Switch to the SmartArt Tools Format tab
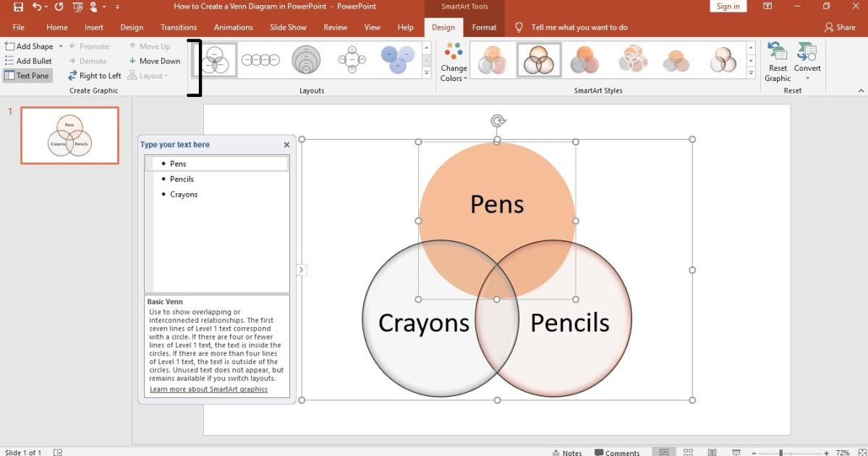The width and height of the screenshot is (868, 456). pos(483,27)
